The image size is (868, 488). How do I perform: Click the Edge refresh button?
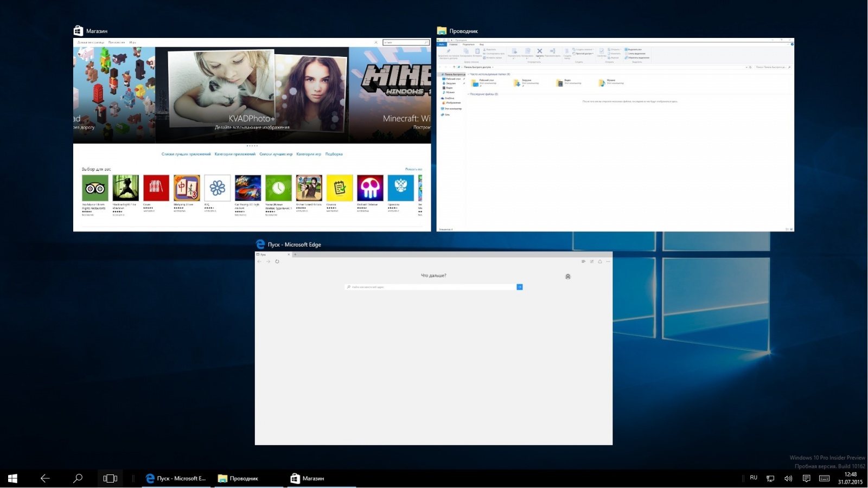click(277, 261)
